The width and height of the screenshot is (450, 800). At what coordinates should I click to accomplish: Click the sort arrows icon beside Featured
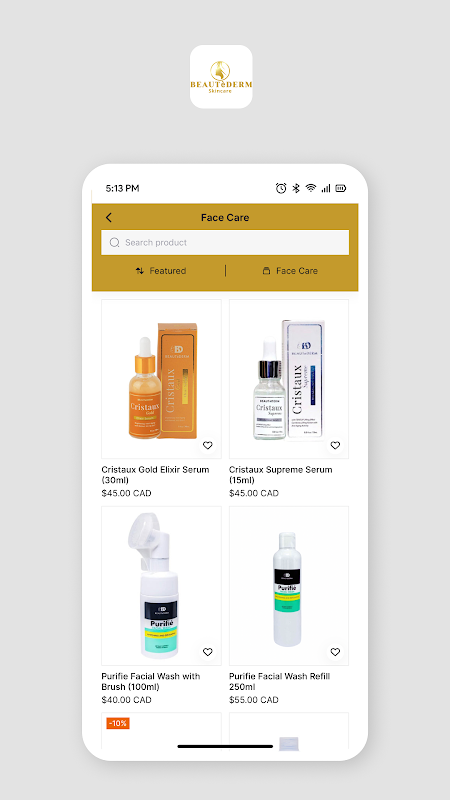point(140,271)
